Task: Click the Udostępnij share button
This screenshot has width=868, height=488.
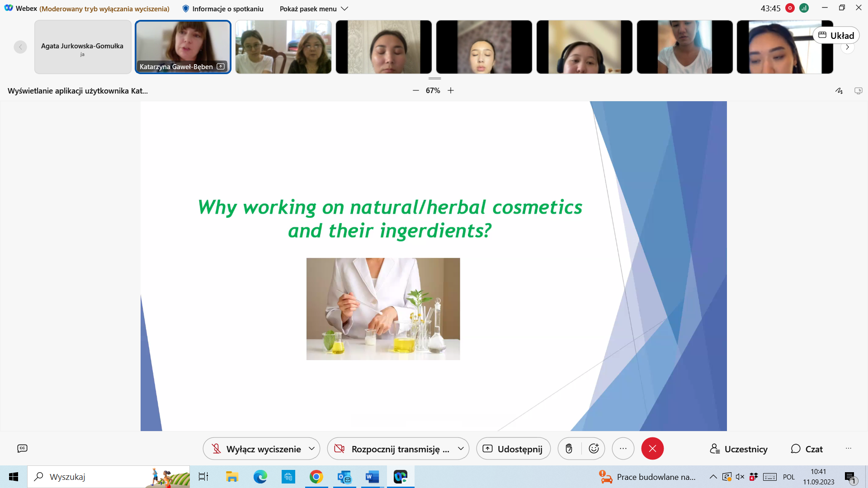Action: click(514, 449)
